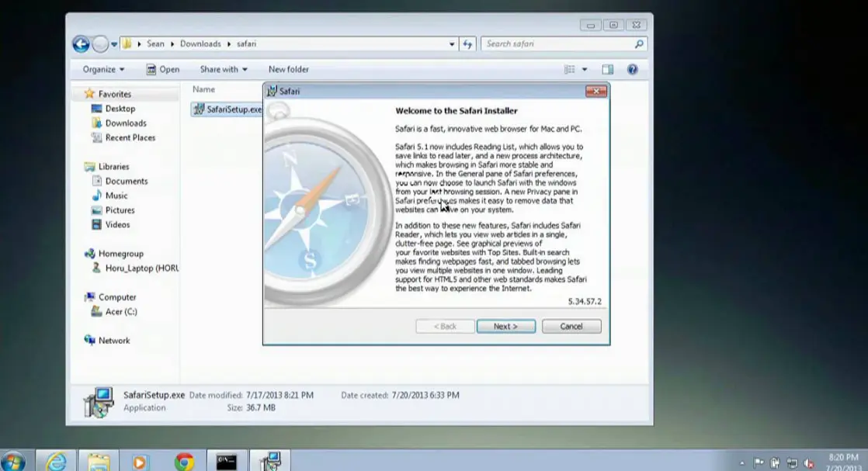Viewport: 868px width, 471px height.
Task: Open Windows Media Player from the taskbar
Action: coord(140,462)
